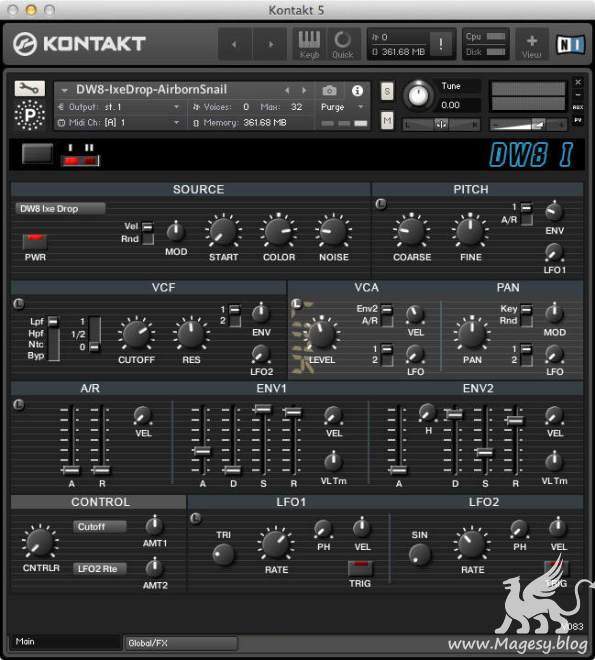Screen dimensions: 595x660
Task: Click the NI logo icon
Action: tap(571, 44)
